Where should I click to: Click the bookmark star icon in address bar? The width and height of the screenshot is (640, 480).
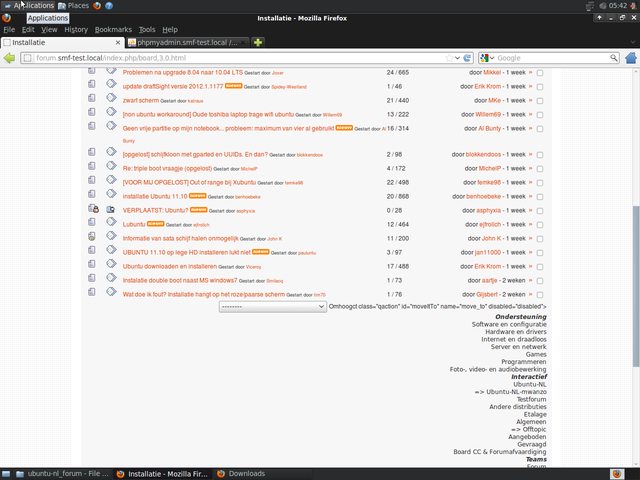(449, 58)
